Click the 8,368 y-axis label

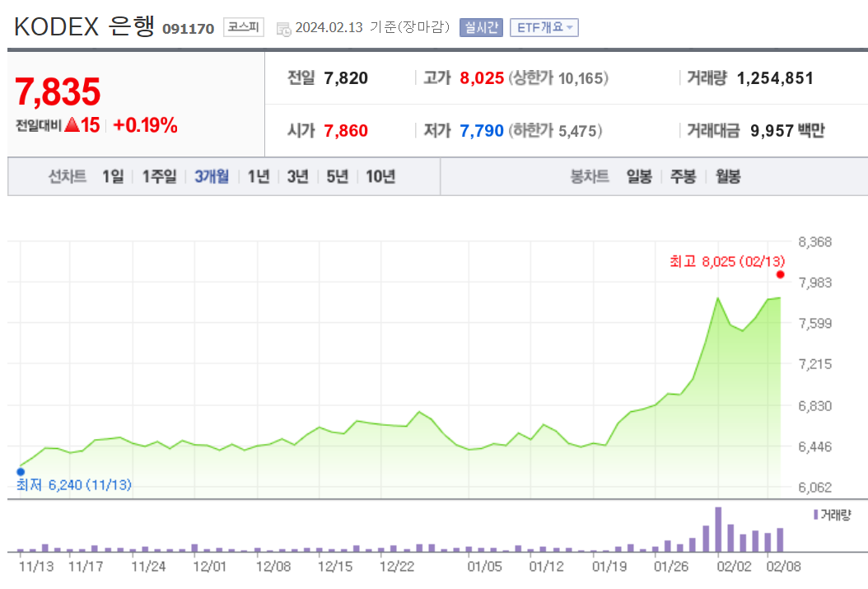814,242
